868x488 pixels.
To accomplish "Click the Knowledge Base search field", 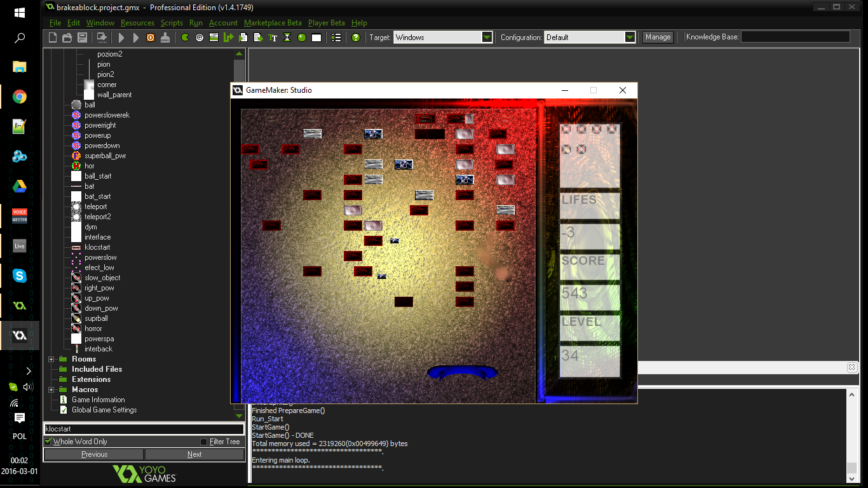I will (795, 37).
